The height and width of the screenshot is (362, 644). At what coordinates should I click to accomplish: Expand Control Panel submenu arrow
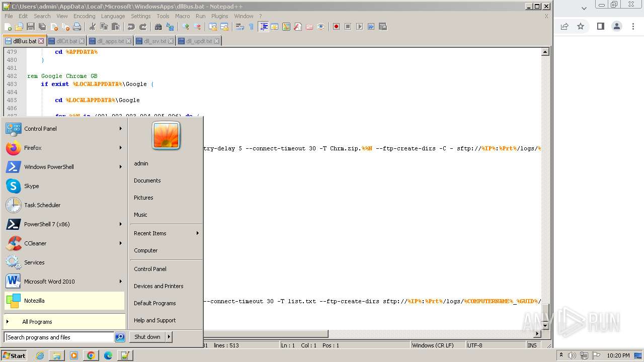click(121, 129)
